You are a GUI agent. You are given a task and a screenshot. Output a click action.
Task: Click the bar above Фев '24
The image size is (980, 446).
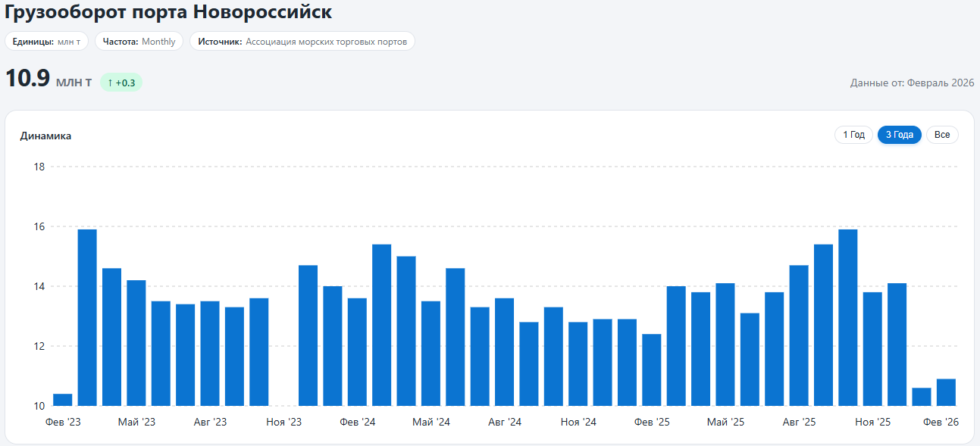[357, 352]
